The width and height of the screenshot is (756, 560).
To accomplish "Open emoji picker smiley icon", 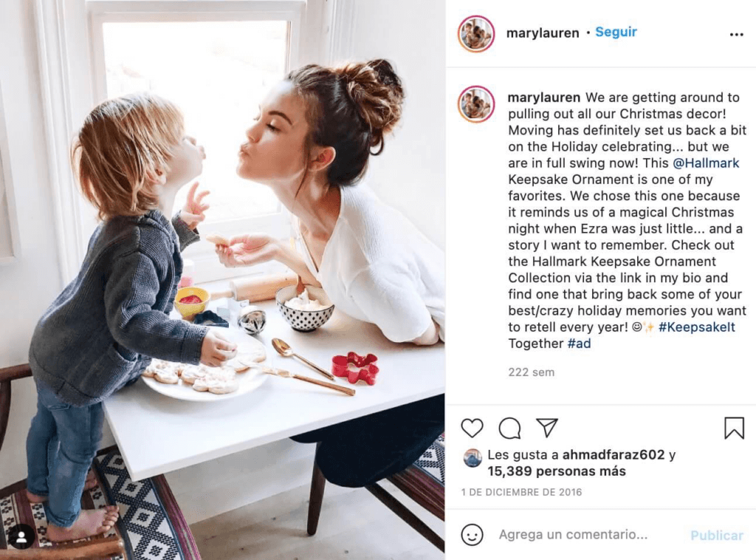I will coord(472,534).
